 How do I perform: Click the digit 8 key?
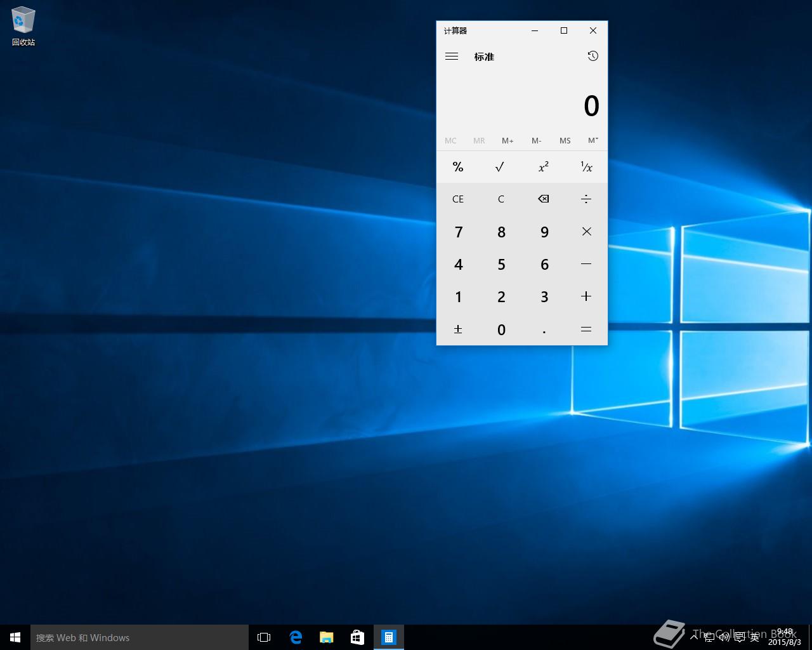[x=501, y=232]
